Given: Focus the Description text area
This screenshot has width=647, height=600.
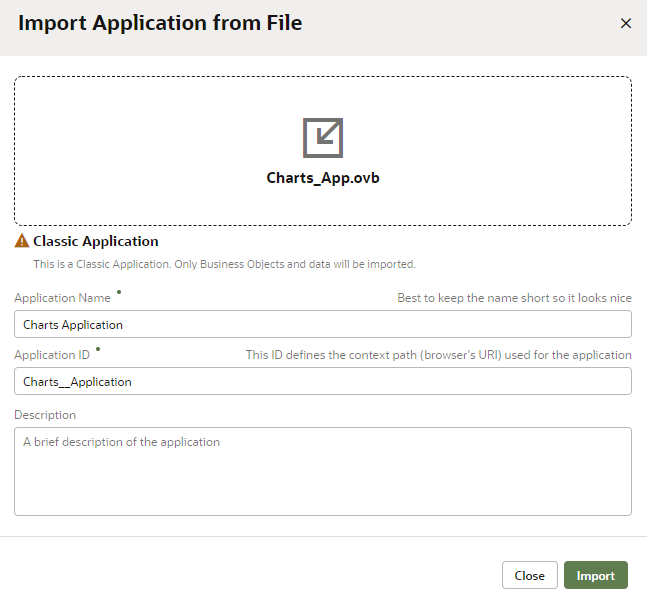Looking at the screenshot, I should tap(323, 471).
